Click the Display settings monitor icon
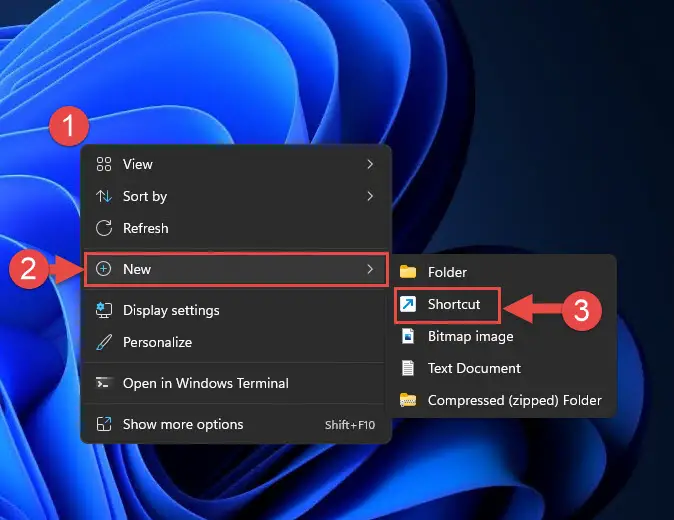Viewport: 674px width, 520px height. [x=104, y=310]
